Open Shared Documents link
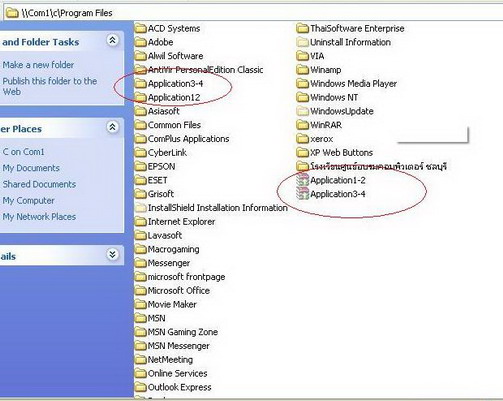 pyautogui.click(x=39, y=184)
